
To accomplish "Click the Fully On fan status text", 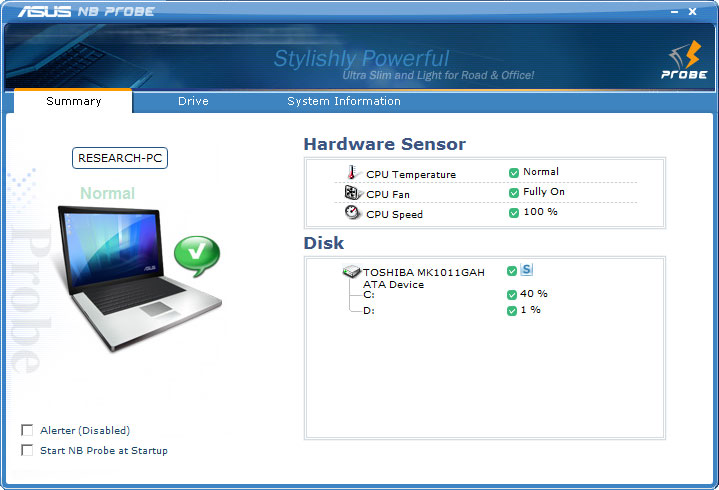I will 544,192.
